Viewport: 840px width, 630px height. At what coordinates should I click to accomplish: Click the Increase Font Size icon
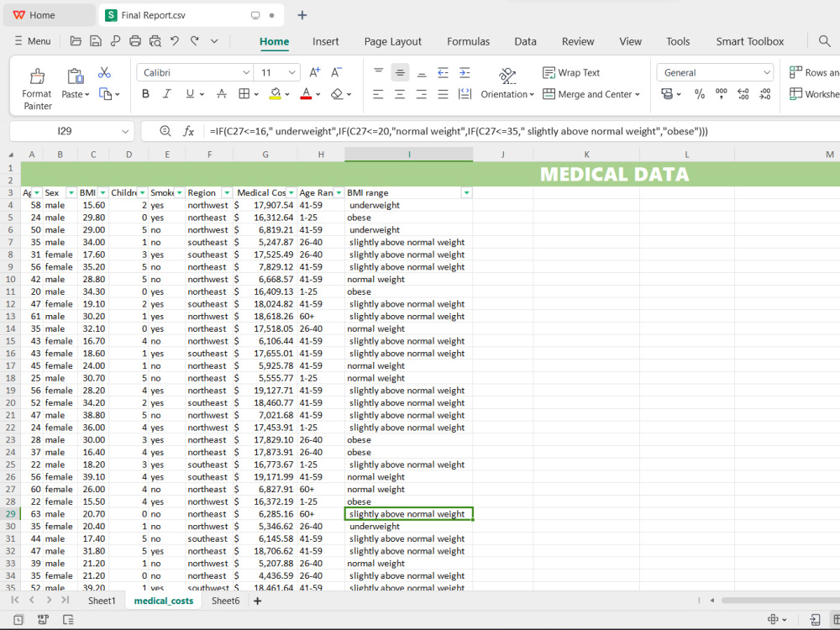coord(314,72)
